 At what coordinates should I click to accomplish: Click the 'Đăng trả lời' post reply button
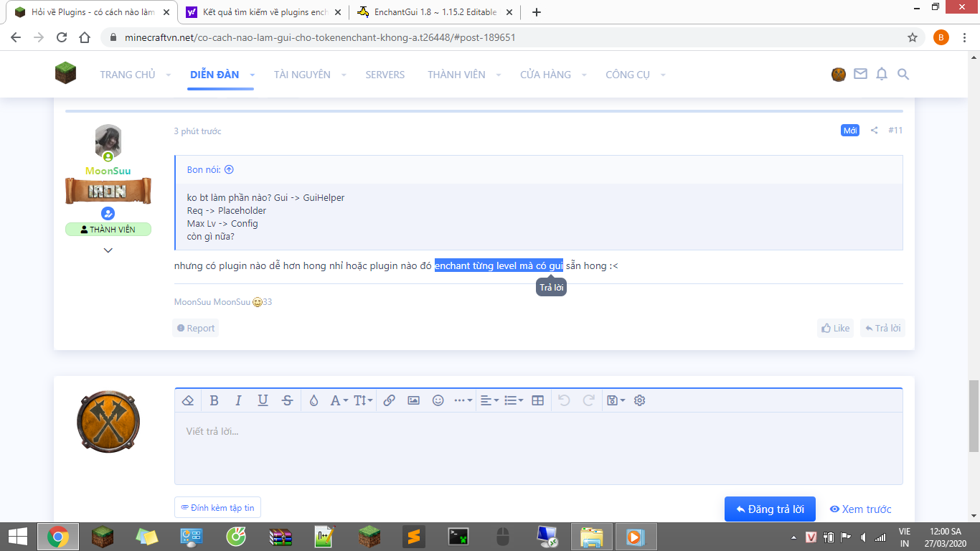(x=770, y=509)
